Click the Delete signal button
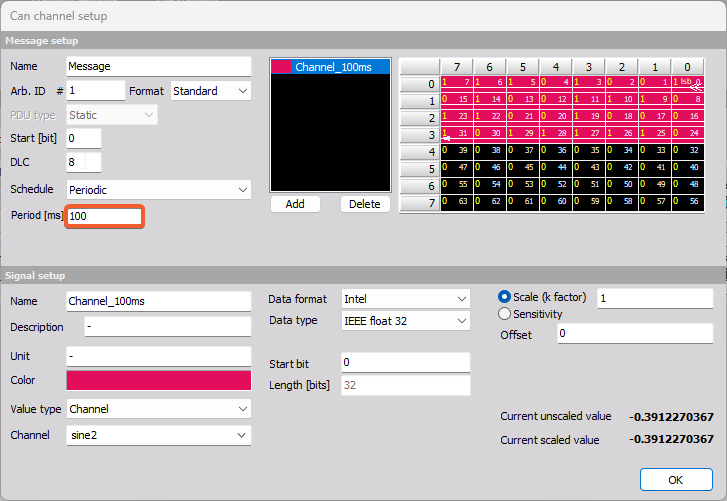727x501 pixels. (365, 204)
